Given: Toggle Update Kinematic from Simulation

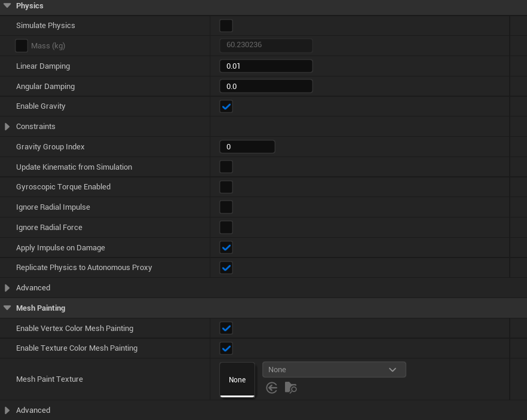Looking at the screenshot, I should [x=226, y=167].
